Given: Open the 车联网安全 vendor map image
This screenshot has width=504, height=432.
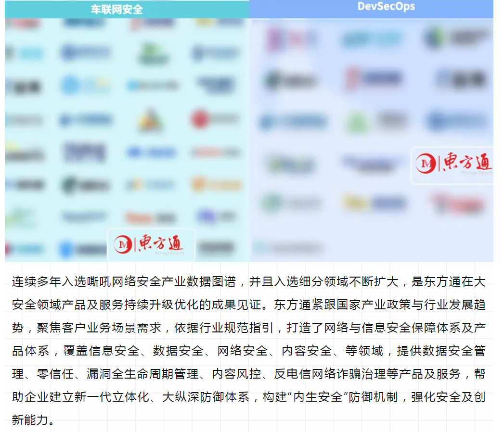Looking at the screenshot, I should tap(127, 140).
